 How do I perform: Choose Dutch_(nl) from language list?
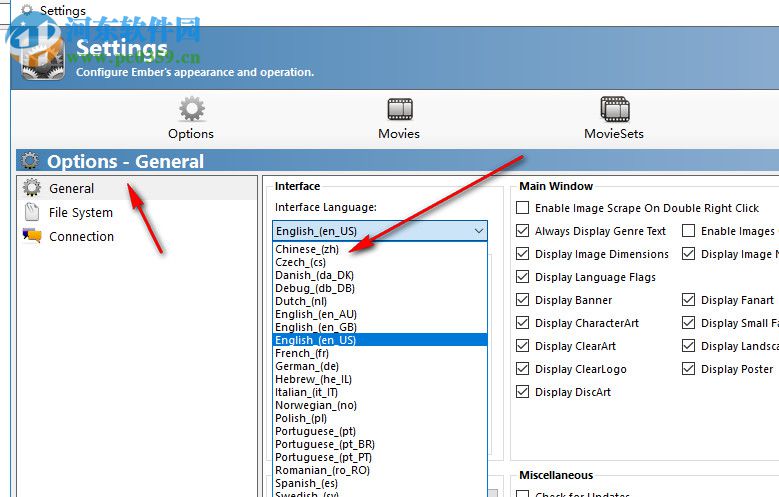[380, 301]
